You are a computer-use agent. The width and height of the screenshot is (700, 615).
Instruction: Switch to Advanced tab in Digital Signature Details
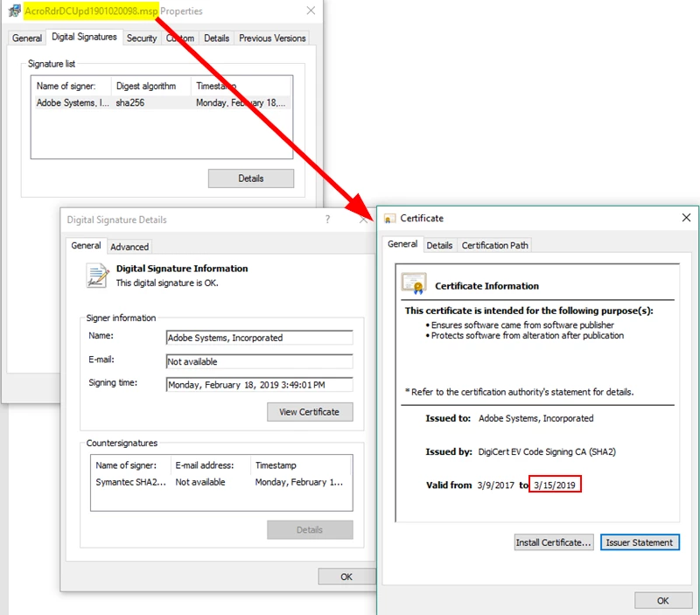[129, 247]
